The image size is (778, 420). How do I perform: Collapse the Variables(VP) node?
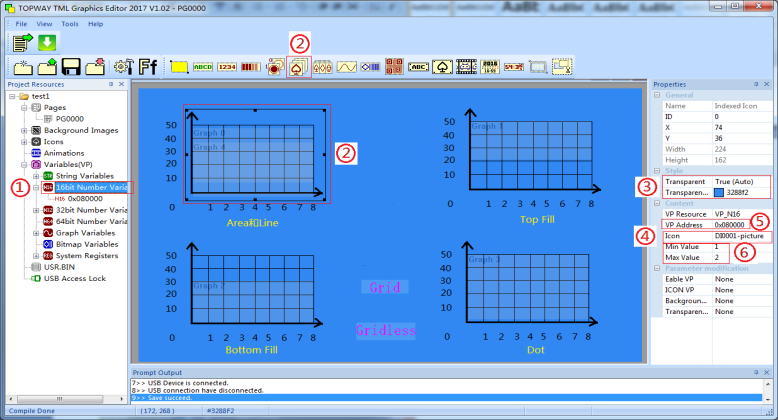[x=24, y=165]
